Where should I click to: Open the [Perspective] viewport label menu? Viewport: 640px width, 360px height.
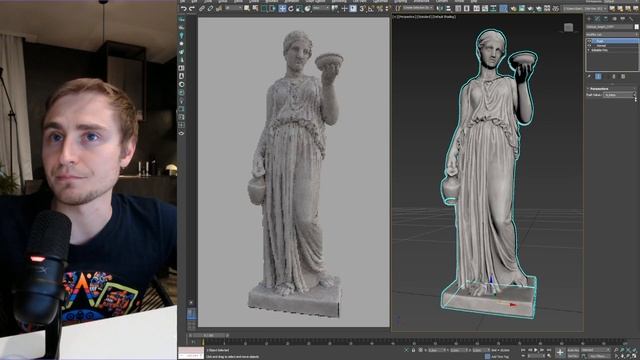(x=407, y=17)
